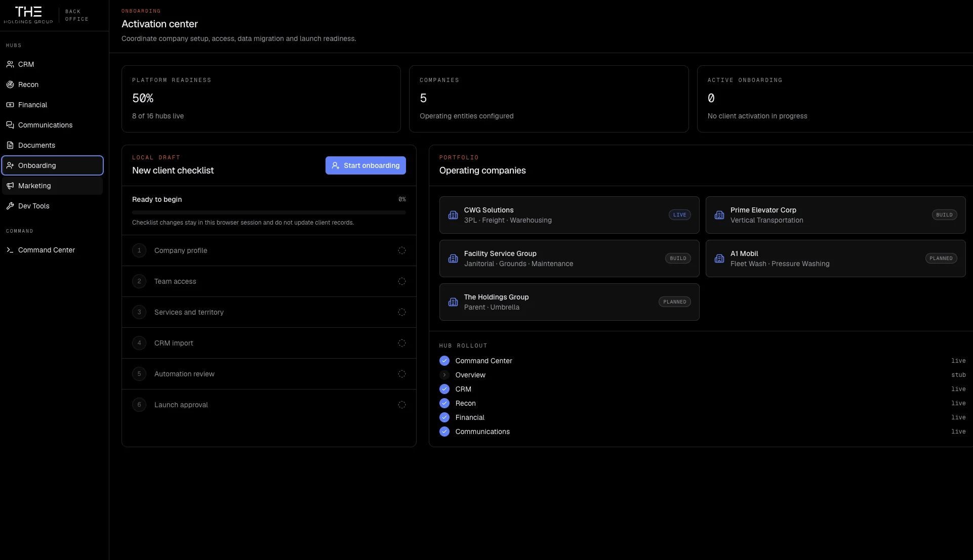
Task: Click the Onboarding user-plus icon in sidebar
Action: tap(10, 165)
